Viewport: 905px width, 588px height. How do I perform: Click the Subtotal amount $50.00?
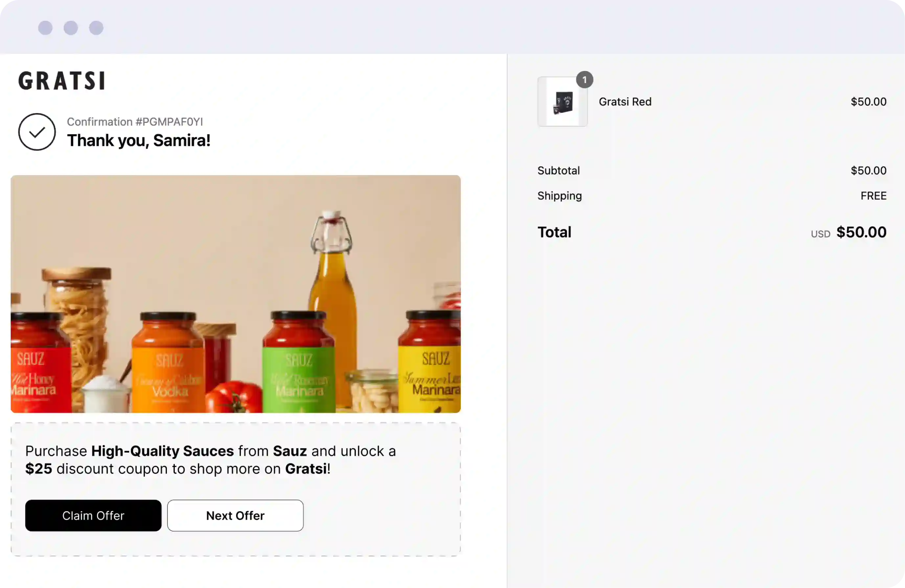pyautogui.click(x=869, y=170)
